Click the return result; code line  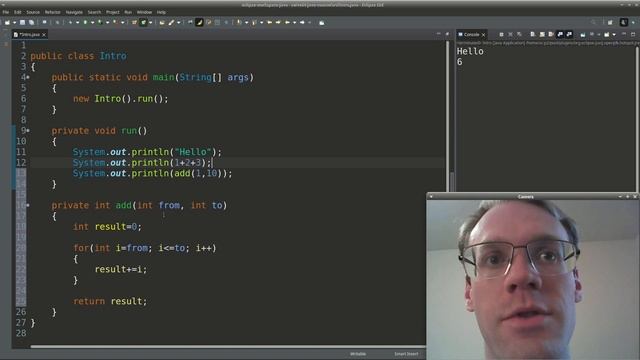click(110, 301)
